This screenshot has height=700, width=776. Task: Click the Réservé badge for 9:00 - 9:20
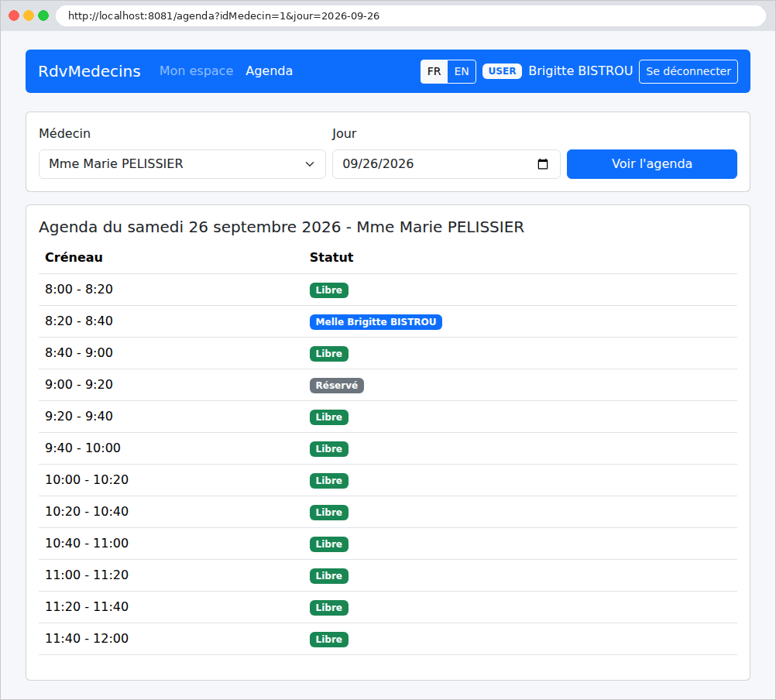point(337,386)
